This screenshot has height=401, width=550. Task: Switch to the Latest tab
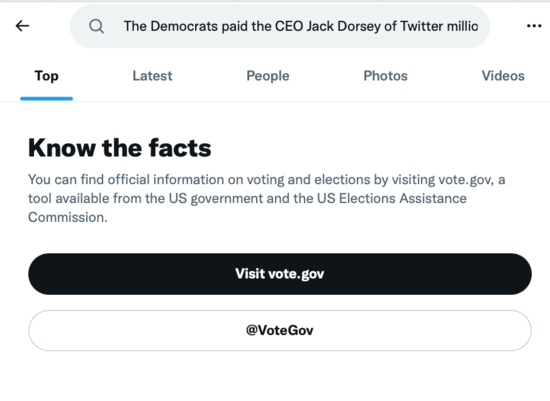click(152, 76)
